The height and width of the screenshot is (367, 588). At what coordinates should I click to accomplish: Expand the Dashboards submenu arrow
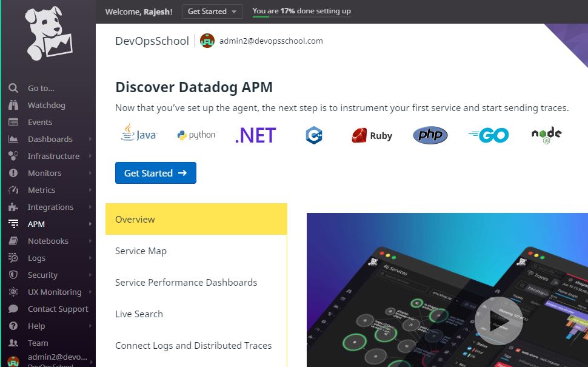click(x=90, y=139)
